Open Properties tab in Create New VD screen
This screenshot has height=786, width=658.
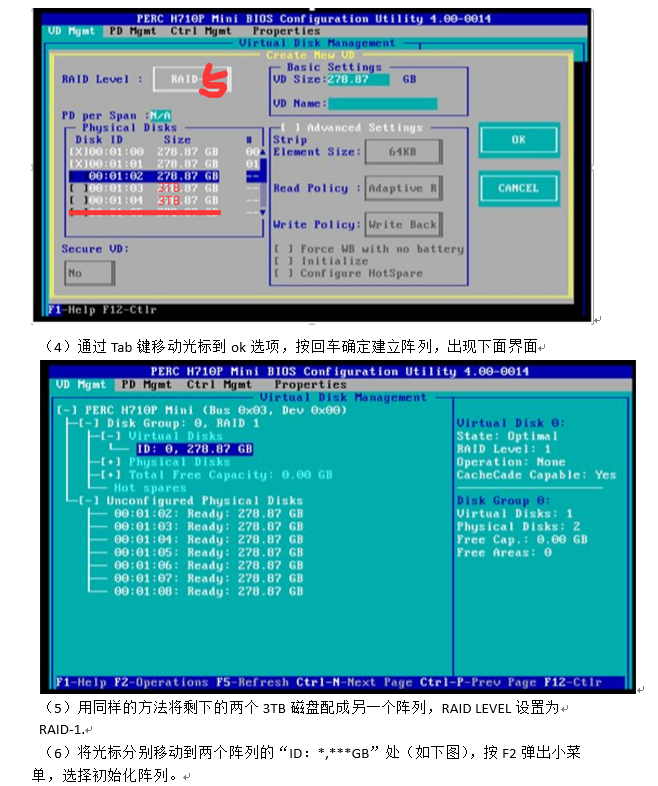coord(286,31)
